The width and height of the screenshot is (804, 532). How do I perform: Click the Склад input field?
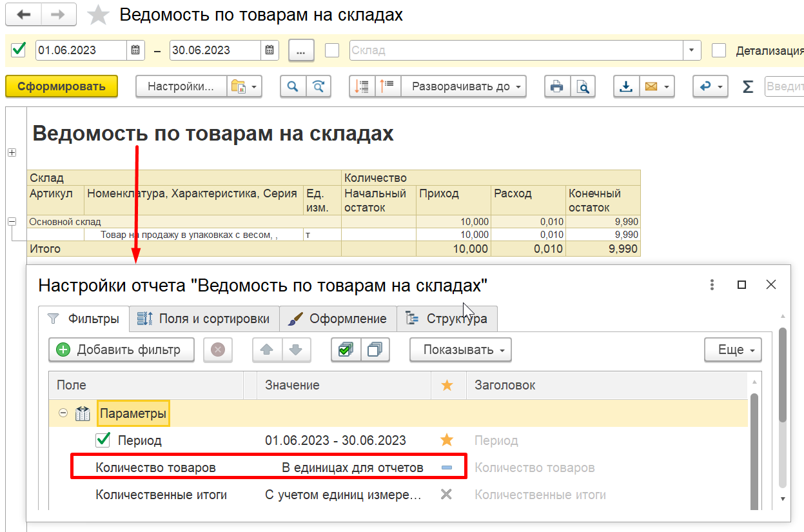516,50
